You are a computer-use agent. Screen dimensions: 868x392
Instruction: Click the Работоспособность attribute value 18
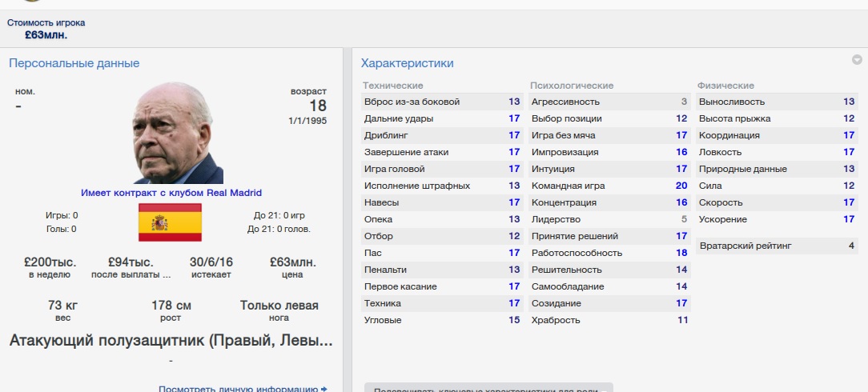click(x=681, y=253)
